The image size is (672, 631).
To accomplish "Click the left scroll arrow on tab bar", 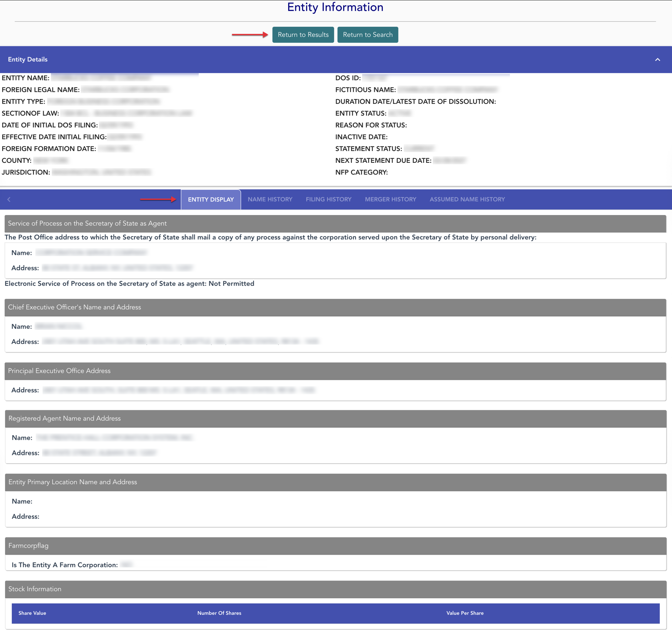I will tap(9, 200).
